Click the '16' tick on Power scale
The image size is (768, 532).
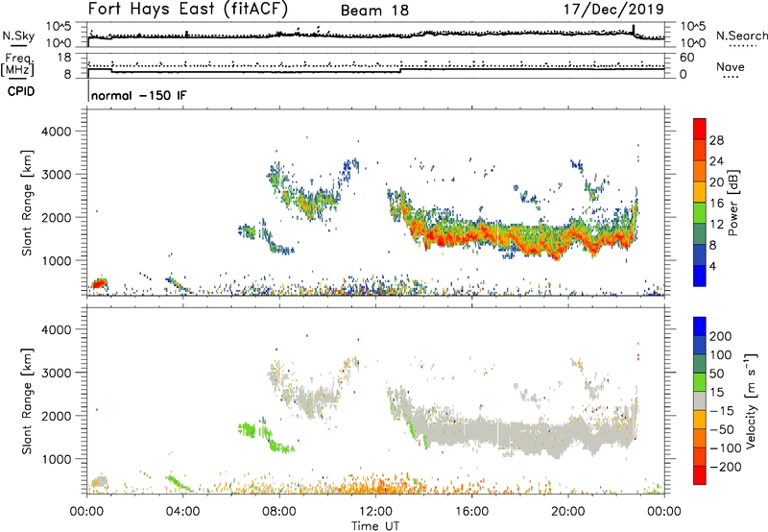pyautogui.click(x=716, y=204)
